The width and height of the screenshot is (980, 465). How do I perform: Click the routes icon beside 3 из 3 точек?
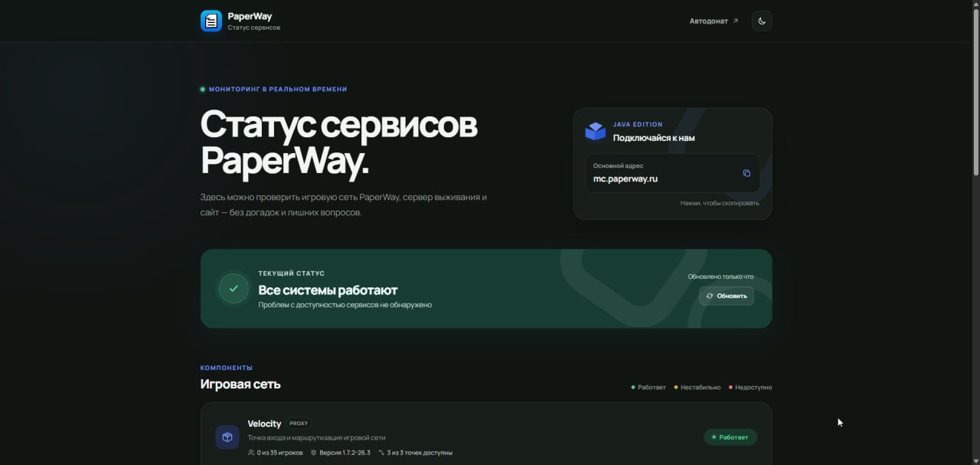point(381,453)
